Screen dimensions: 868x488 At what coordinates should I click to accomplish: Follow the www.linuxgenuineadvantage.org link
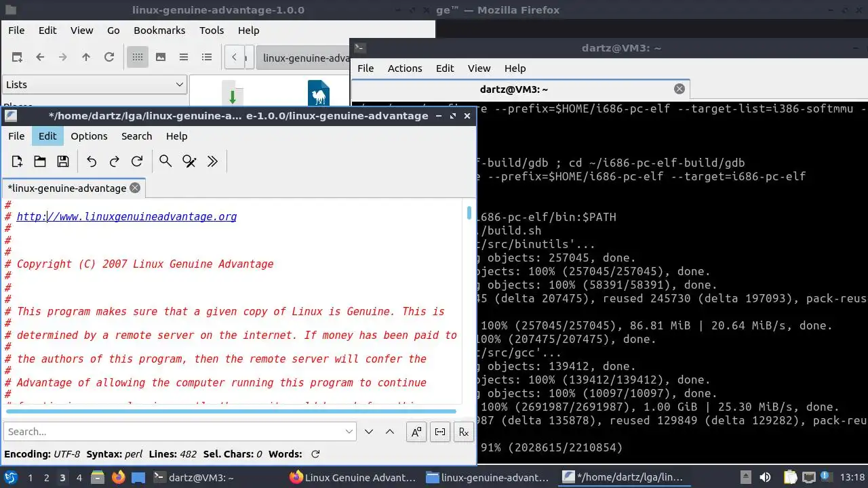coord(127,217)
